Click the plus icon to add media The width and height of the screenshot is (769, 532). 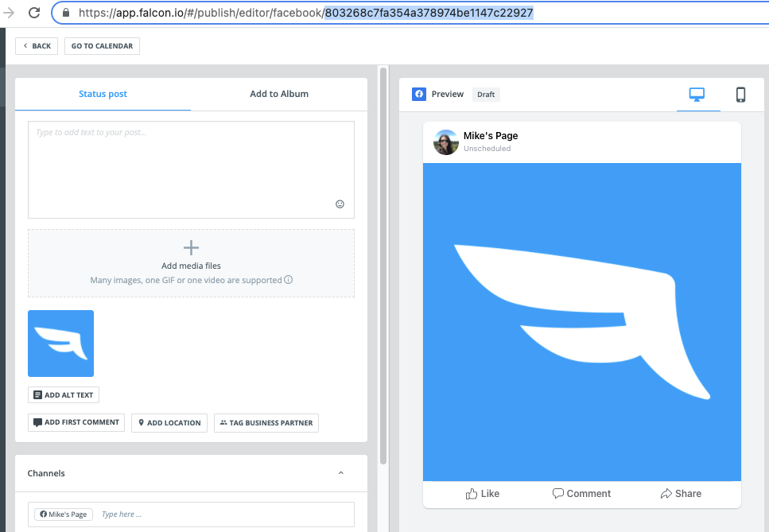point(192,247)
